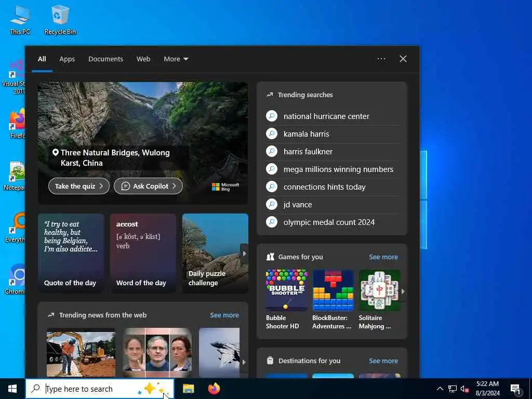Search olympic medal count 2024
Screen dimensions: 532x399
(x=332, y=222)
